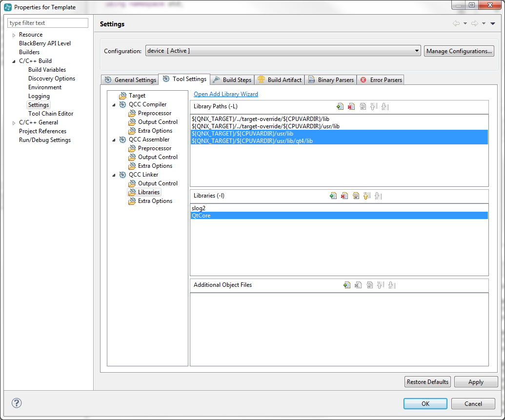This screenshot has height=420, width=505.
Task: Select the QtCore library entry
Action: [x=339, y=216]
